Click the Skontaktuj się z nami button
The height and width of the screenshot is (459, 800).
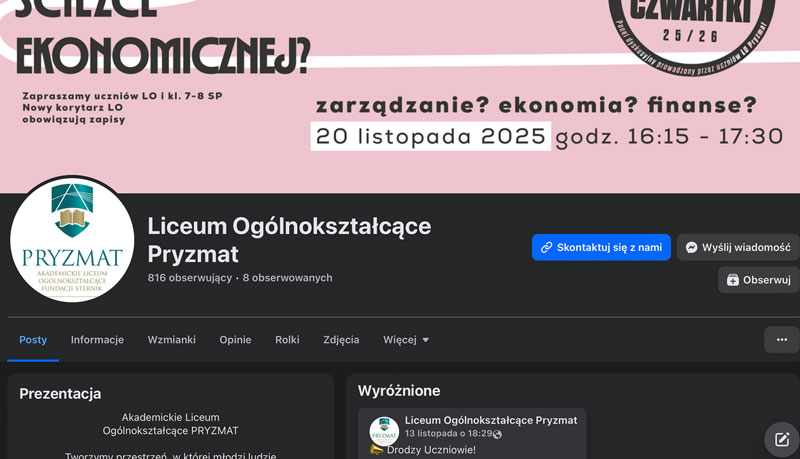pyautogui.click(x=601, y=247)
